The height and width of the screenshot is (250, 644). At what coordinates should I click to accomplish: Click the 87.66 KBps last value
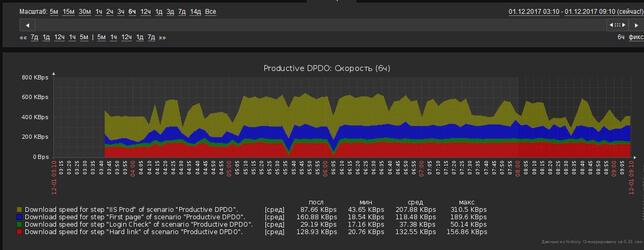coord(318,210)
